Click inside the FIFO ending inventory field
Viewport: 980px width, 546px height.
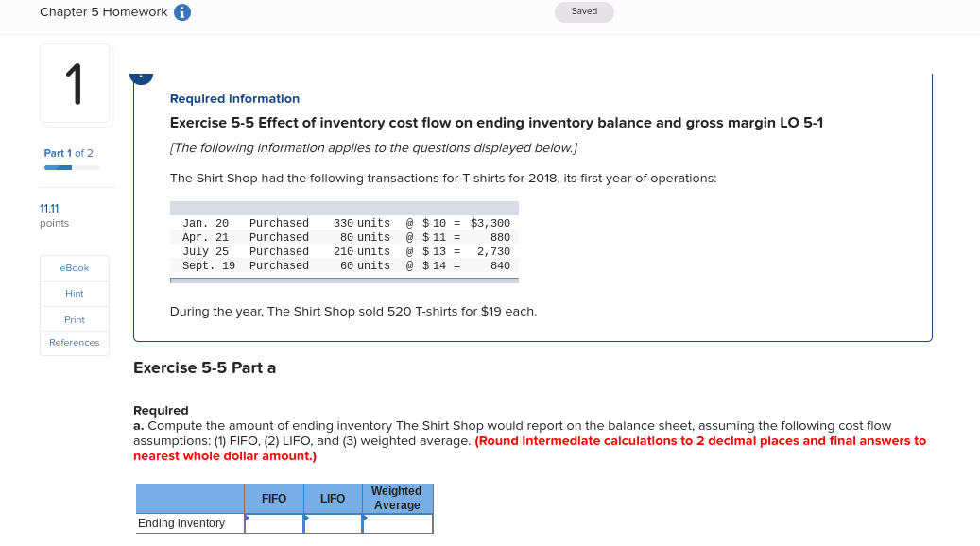273,523
